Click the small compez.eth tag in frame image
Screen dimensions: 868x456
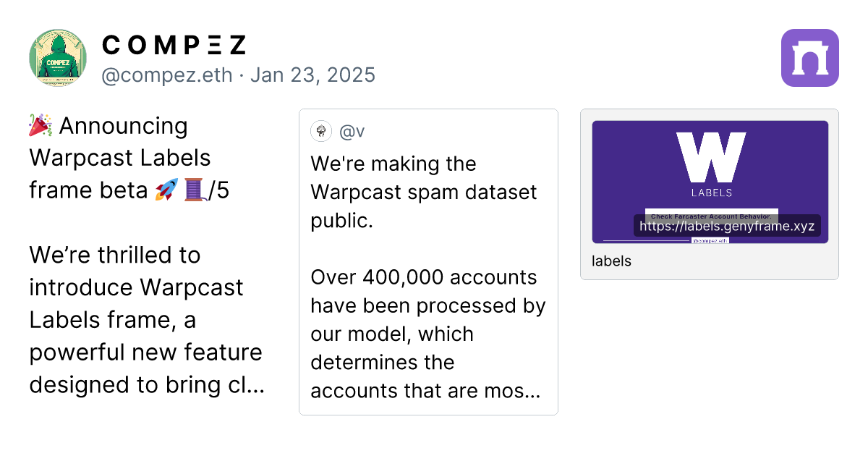(710, 240)
